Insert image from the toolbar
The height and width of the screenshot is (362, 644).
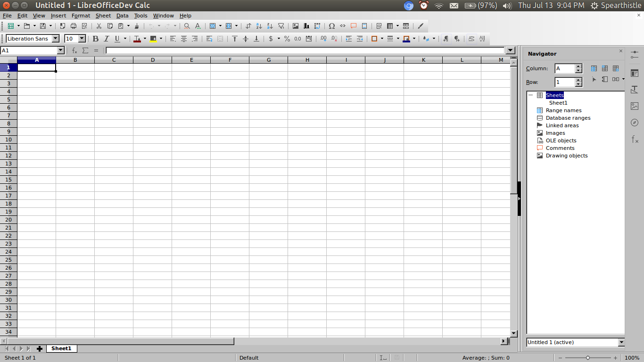[x=296, y=26]
